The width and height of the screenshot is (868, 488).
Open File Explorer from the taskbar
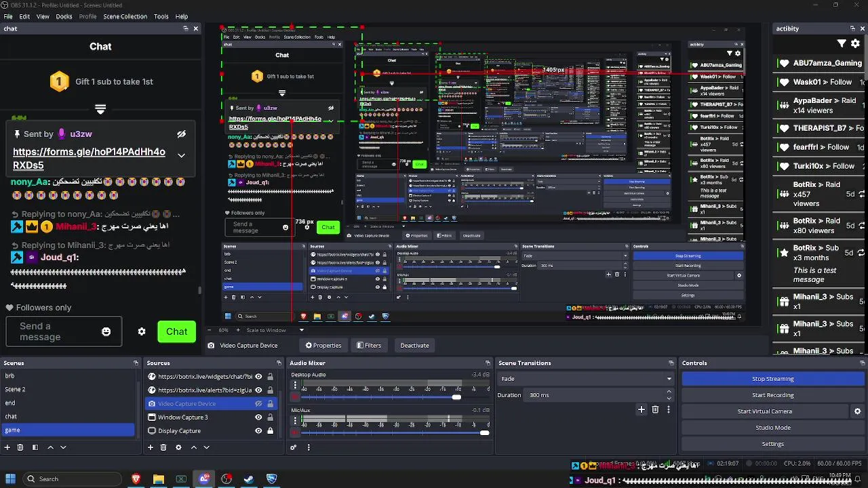[158, 479]
